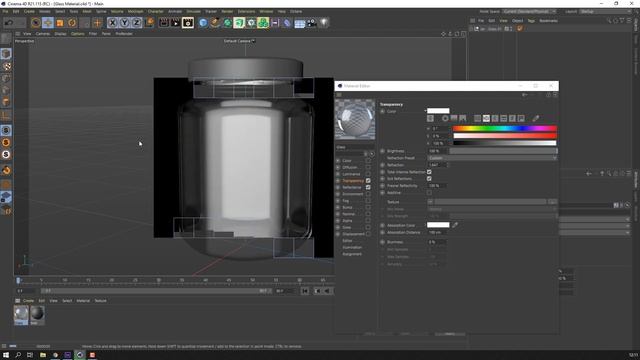Uncheck Total Internal Reflection checkbox

[x=429, y=172]
